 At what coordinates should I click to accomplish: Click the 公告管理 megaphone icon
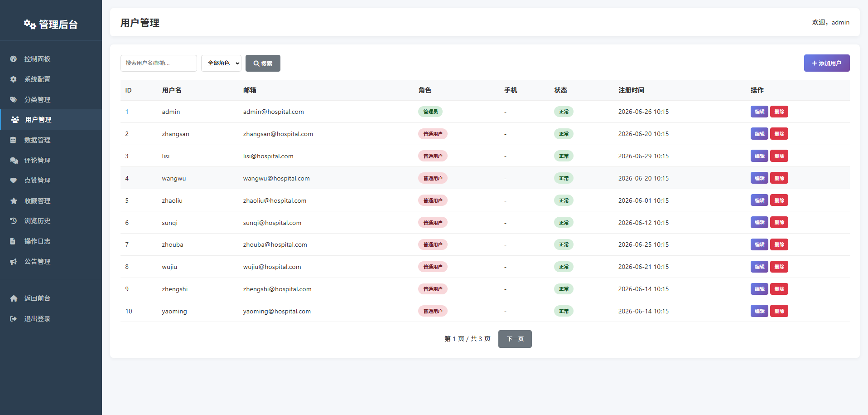[14, 262]
